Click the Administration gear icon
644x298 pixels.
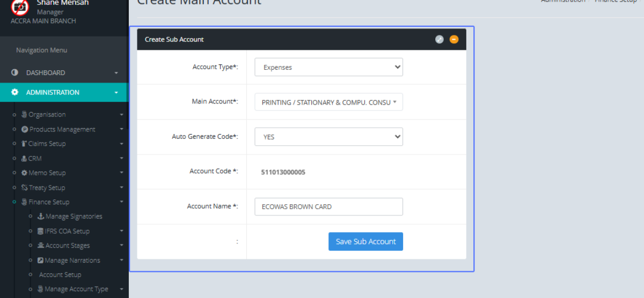(x=15, y=92)
